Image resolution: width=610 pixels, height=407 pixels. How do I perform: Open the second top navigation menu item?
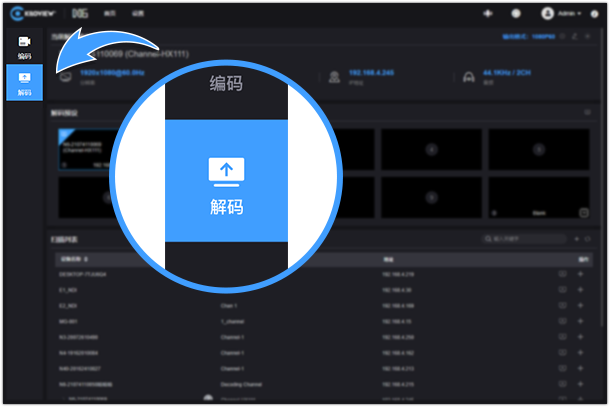tap(138, 14)
